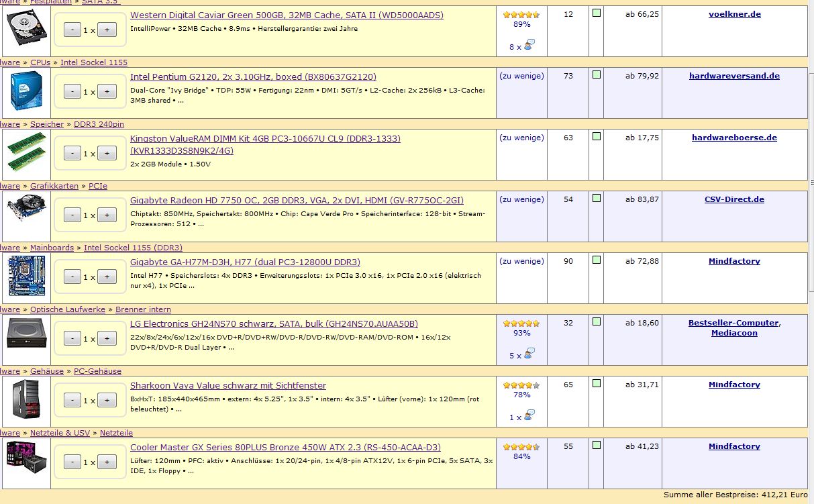Click the reviews icon for LG DVD burner
Viewport: 814px width, 504px height.
(x=529, y=354)
